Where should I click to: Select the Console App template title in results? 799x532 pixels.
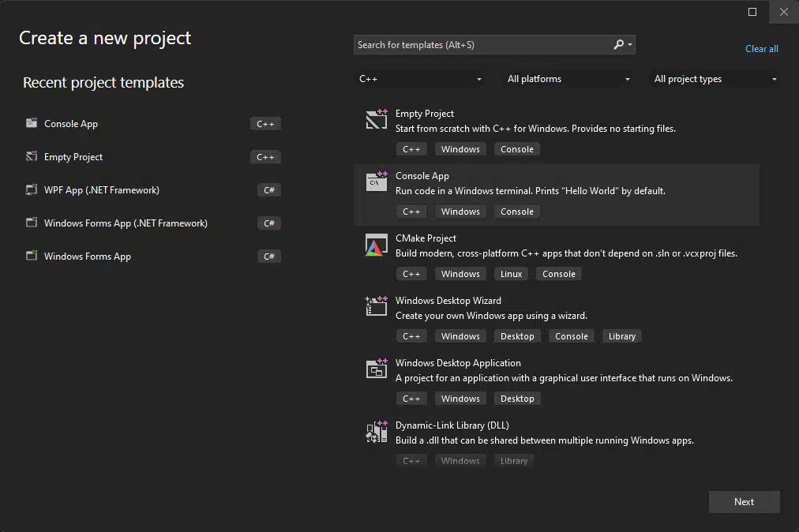(x=422, y=176)
